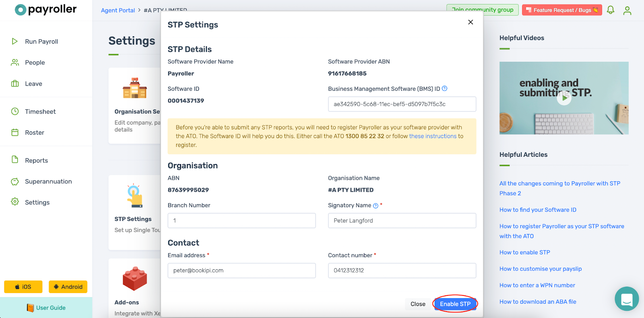Open 'How to find your Software ID' article
Image resolution: width=644 pixels, height=318 pixels.
538,210
